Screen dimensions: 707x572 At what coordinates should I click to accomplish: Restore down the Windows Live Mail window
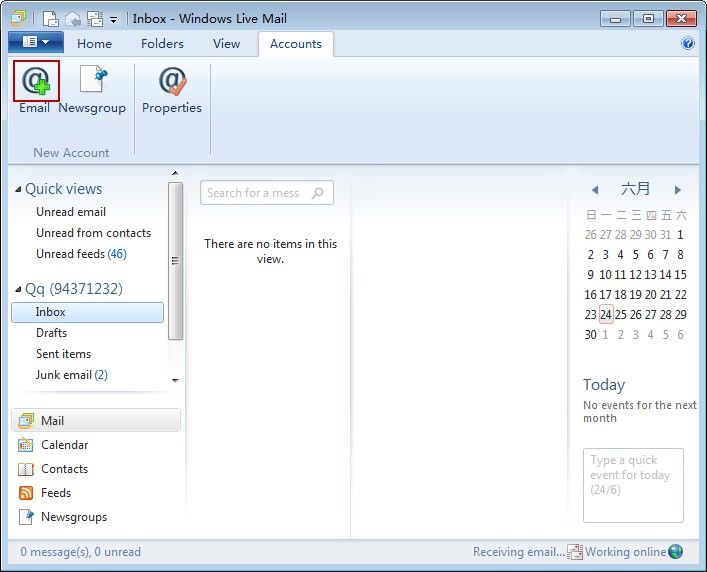[x=648, y=19]
